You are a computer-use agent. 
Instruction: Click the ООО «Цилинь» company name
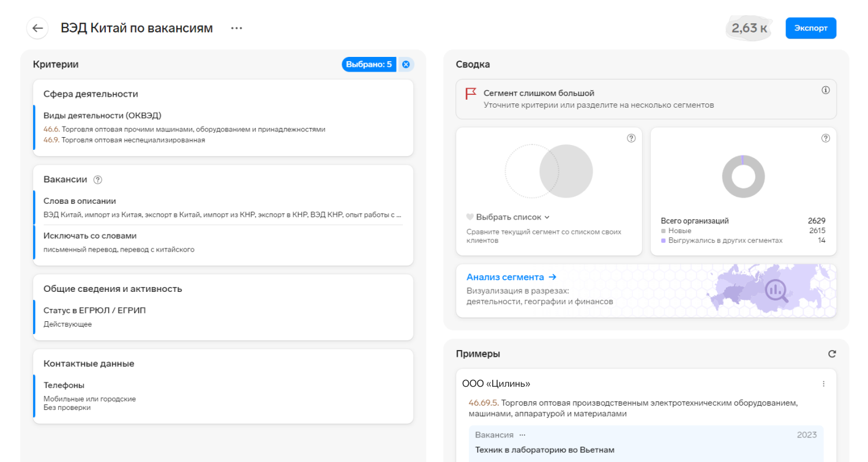[496, 384]
